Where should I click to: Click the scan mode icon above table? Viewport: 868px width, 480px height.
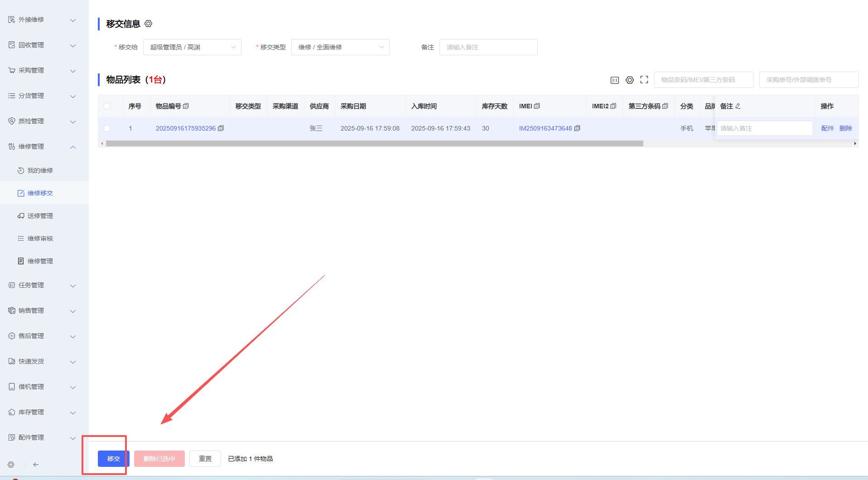point(614,80)
